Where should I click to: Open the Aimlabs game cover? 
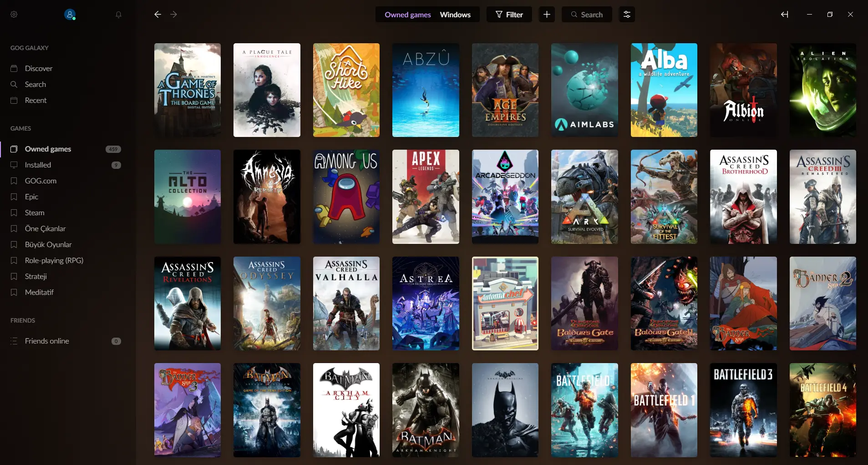pos(584,90)
